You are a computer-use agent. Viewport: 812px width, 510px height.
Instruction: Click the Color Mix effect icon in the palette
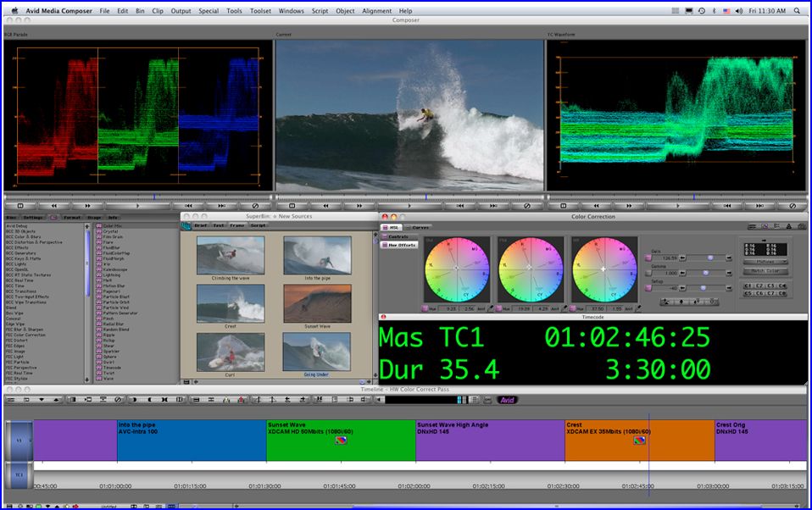99,226
